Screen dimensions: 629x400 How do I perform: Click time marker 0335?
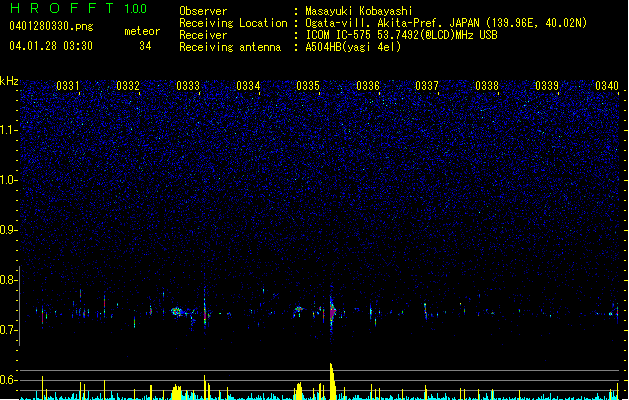tap(308, 86)
